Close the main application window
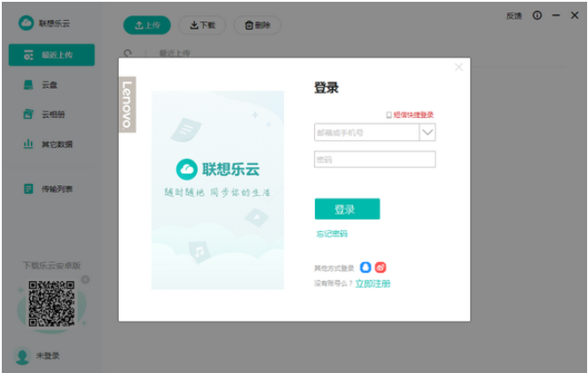The height and width of the screenshot is (373, 588). pyautogui.click(x=575, y=15)
